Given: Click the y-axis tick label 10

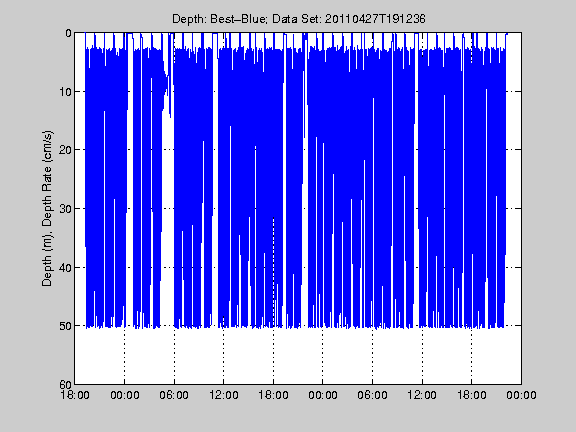Looking at the screenshot, I should pos(65,91).
